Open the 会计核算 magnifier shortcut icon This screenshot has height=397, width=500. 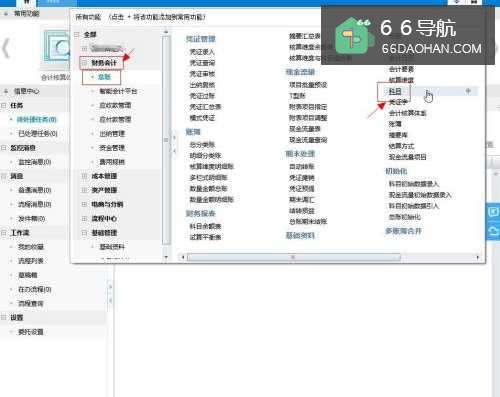57,50
